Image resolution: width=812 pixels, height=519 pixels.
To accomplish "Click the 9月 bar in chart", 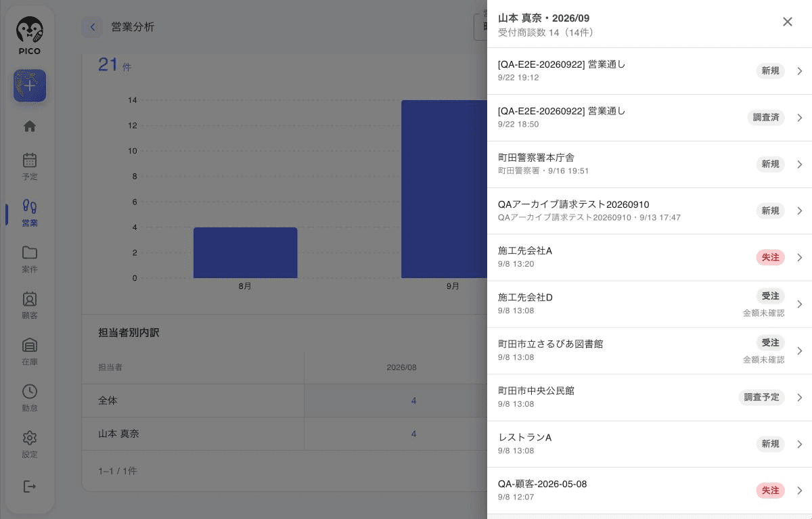I will pyautogui.click(x=444, y=189).
